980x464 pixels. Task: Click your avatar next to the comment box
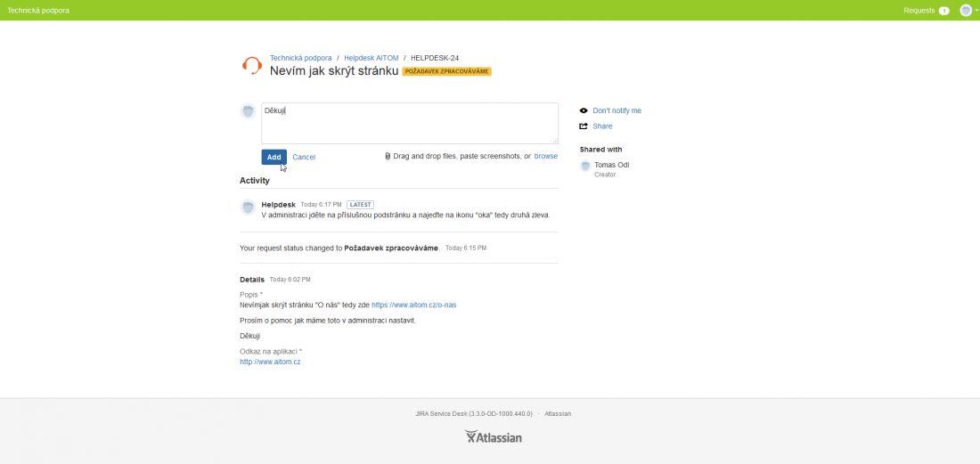pyautogui.click(x=249, y=110)
